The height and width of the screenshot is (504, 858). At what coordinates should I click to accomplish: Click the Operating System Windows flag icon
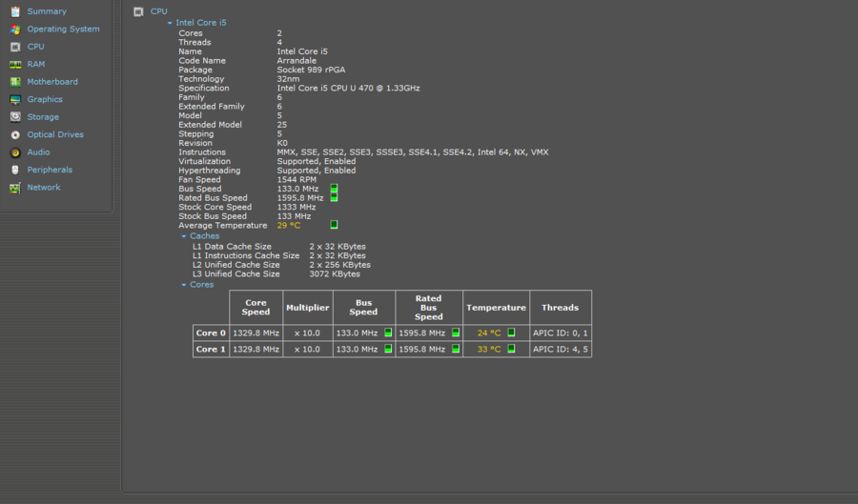pos(15,29)
